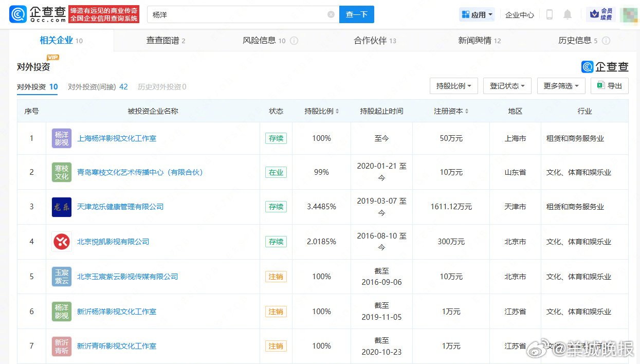Viewport: 640px width, 364px height.
Task: Click the 查一下 search button
Action: coord(356,15)
